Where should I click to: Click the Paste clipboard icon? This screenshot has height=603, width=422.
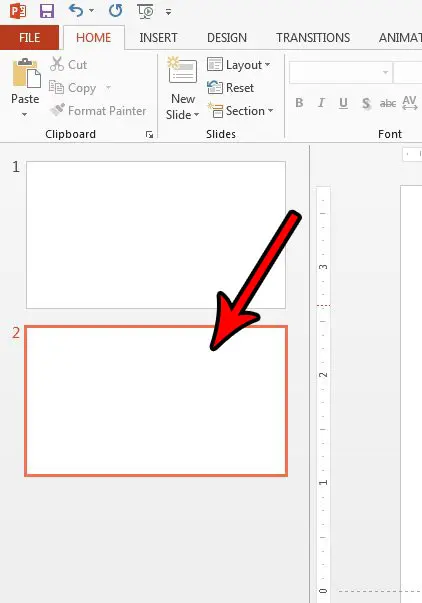pos(26,73)
